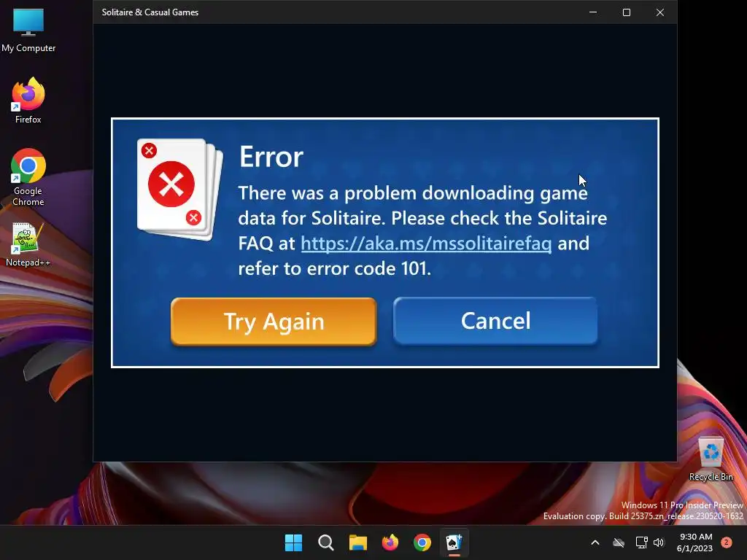Open the Windows Start menu
The image size is (747, 560).
(x=293, y=542)
